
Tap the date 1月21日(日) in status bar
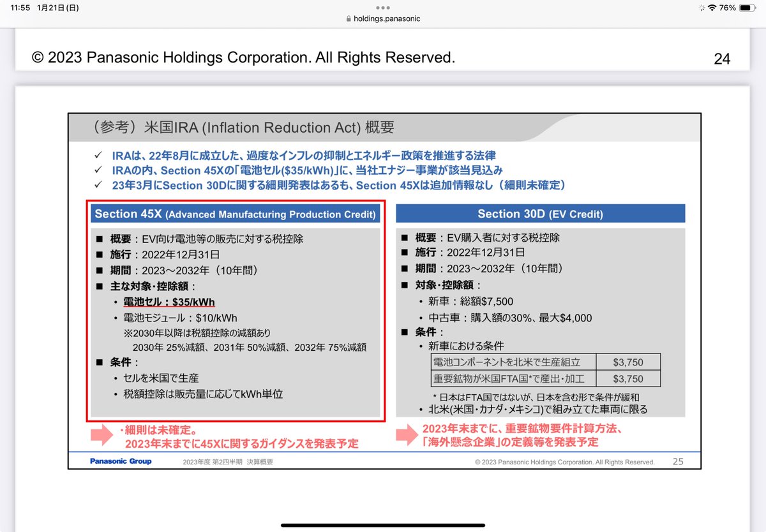(59, 8)
